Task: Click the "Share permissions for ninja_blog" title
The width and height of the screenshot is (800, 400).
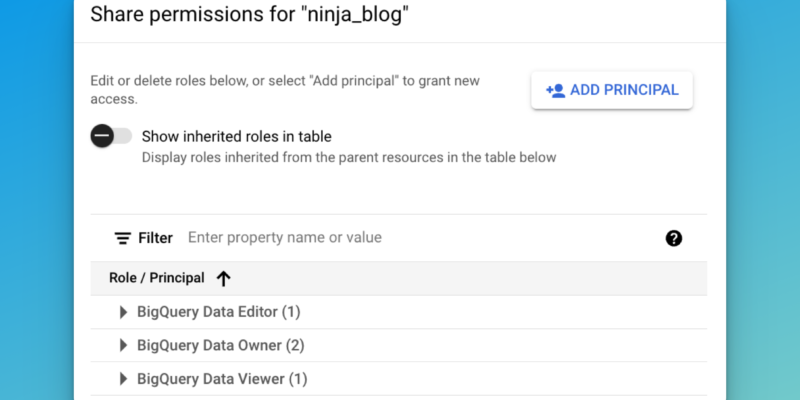Action: (x=250, y=15)
